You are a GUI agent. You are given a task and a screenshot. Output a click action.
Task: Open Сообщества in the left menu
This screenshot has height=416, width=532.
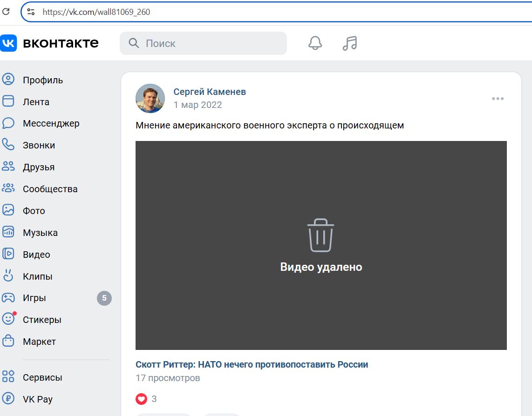(50, 189)
